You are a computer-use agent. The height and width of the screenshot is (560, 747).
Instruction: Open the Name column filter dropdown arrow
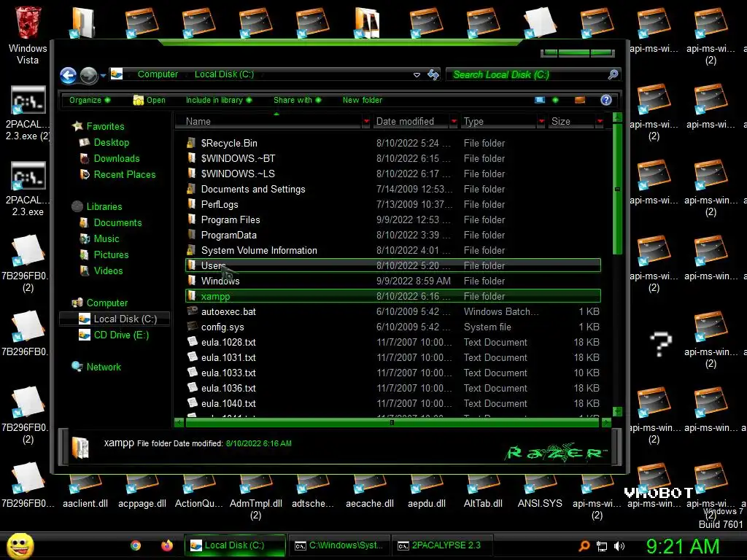[366, 122]
